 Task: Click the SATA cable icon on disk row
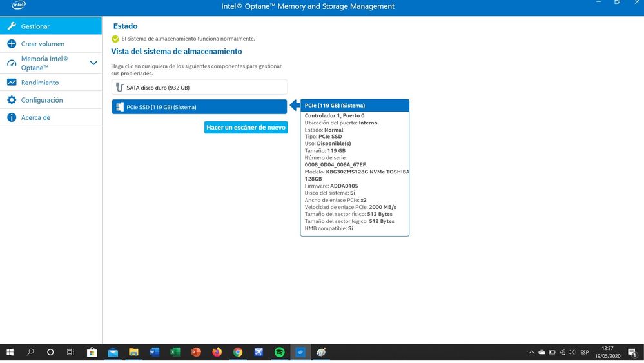coord(119,88)
